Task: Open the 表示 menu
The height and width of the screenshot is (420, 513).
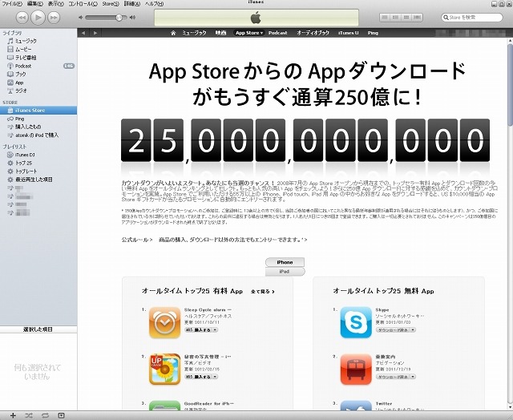Action: coord(55,3)
